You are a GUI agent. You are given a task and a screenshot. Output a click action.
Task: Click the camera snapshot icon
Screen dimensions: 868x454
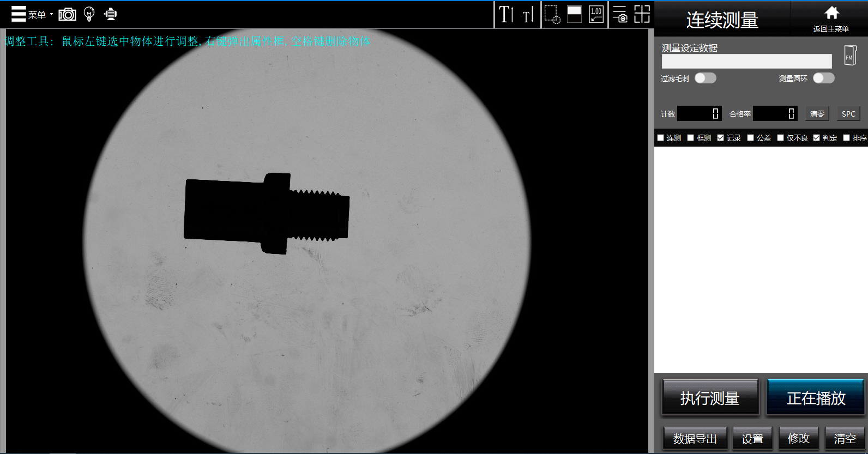point(67,14)
